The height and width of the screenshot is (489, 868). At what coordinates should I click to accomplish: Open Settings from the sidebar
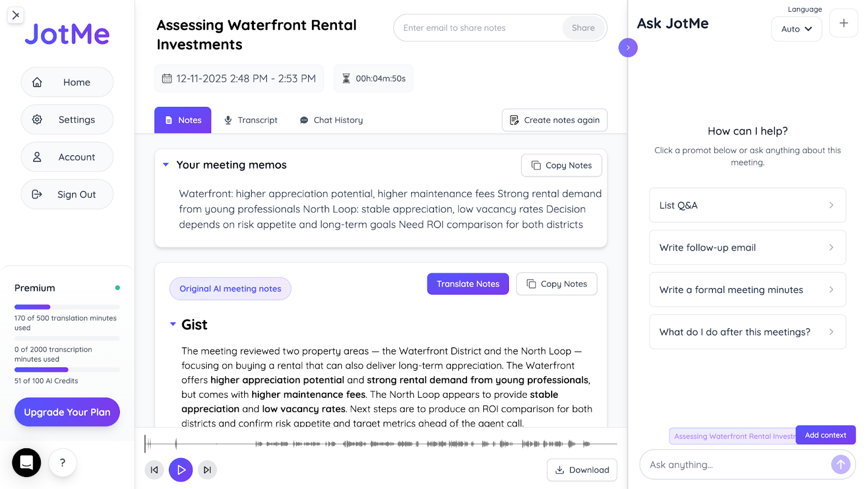pyautogui.click(x=67, y=119)
